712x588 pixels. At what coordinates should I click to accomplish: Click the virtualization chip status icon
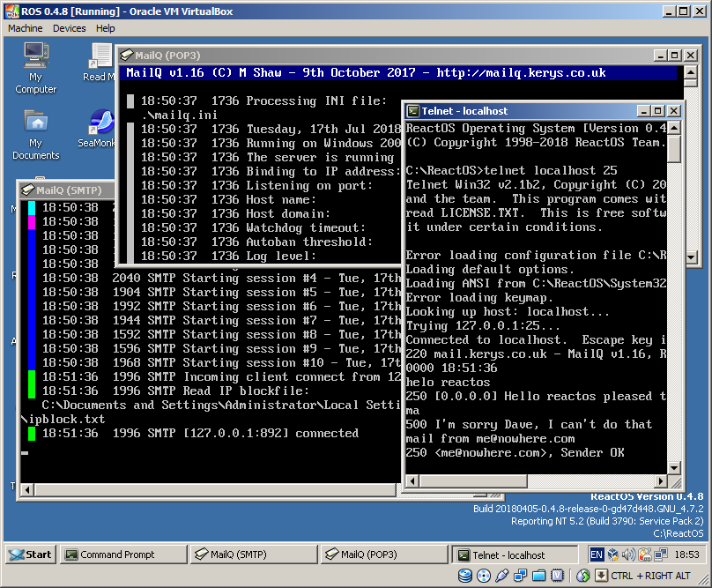point(557,576)
